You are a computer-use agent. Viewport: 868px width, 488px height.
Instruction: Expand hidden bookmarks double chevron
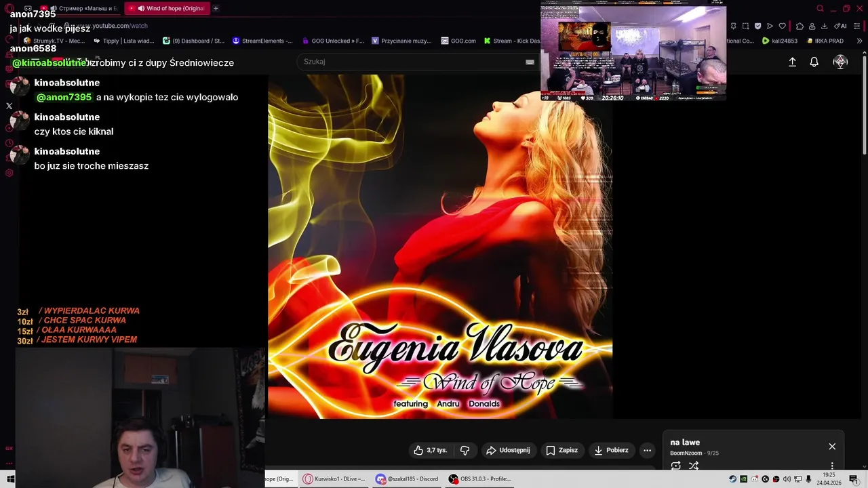pos(860,41)
